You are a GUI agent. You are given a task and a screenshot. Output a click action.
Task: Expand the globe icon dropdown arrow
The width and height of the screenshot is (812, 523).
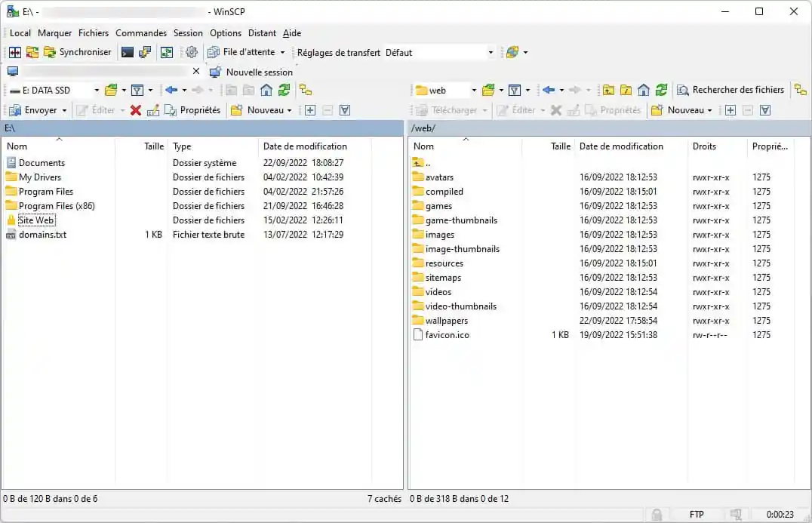coord(526,52)
